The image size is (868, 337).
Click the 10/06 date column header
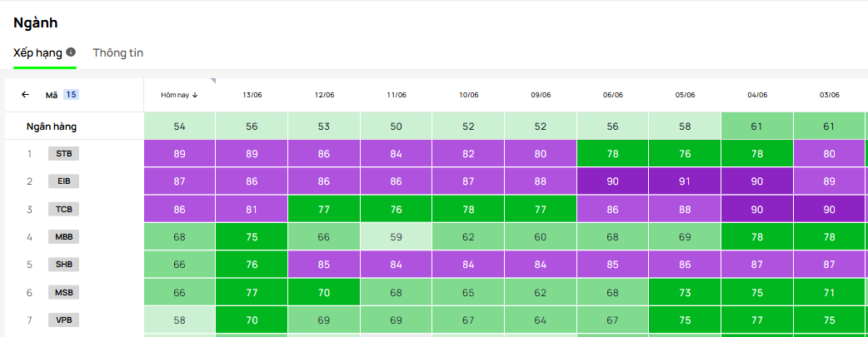pyautogui.click(x=469, y=95)
